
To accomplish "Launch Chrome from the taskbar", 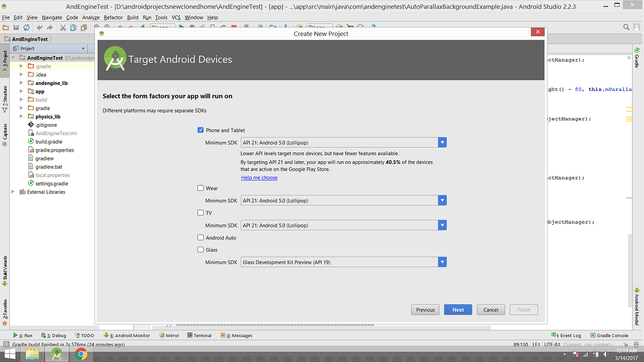I will tap(81, 354).
